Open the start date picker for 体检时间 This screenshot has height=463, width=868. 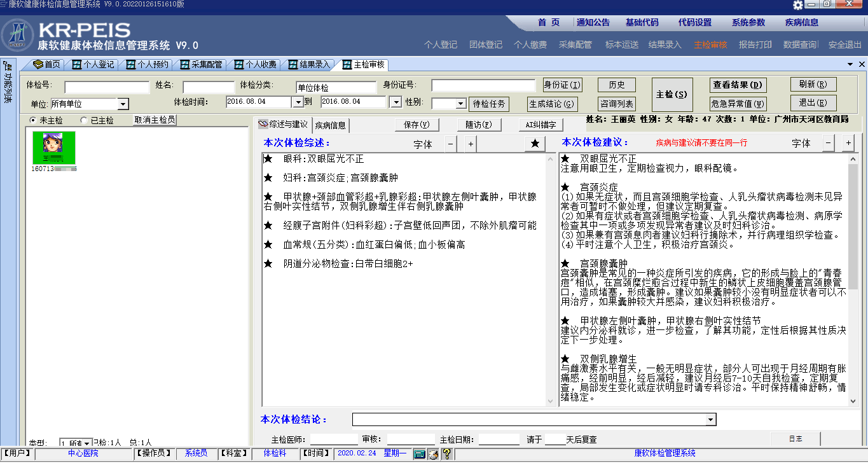[x=298, y=102]
